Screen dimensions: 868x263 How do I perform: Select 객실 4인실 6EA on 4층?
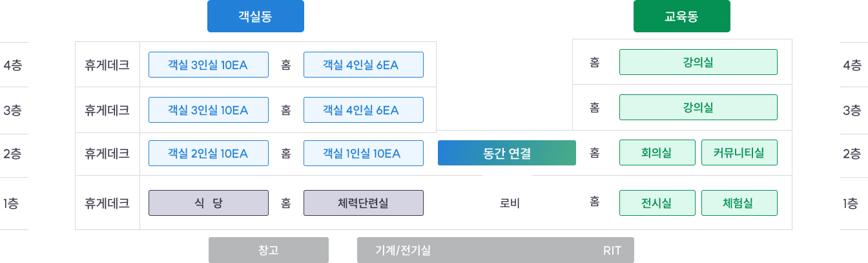point(364,65)
